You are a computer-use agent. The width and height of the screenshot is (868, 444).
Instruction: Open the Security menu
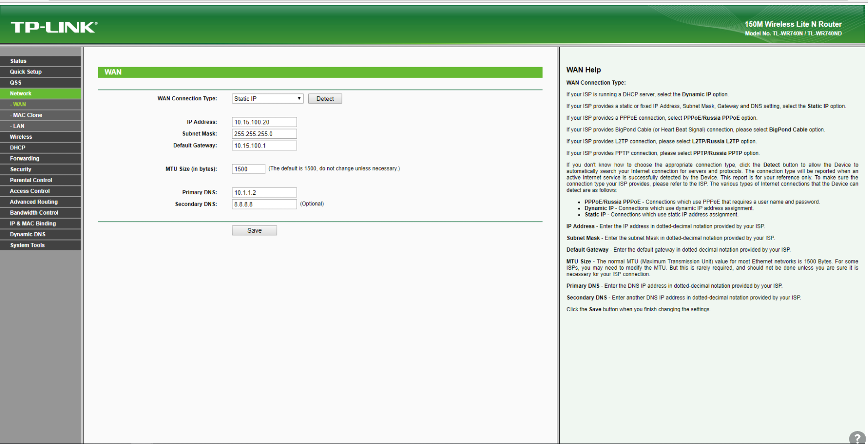[40, 169]
